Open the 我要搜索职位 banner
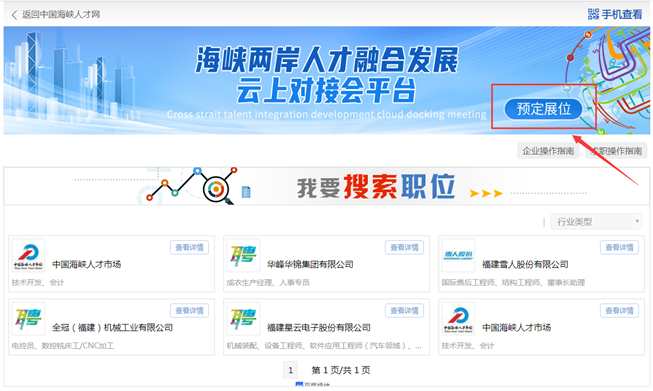 coord(326,186)
